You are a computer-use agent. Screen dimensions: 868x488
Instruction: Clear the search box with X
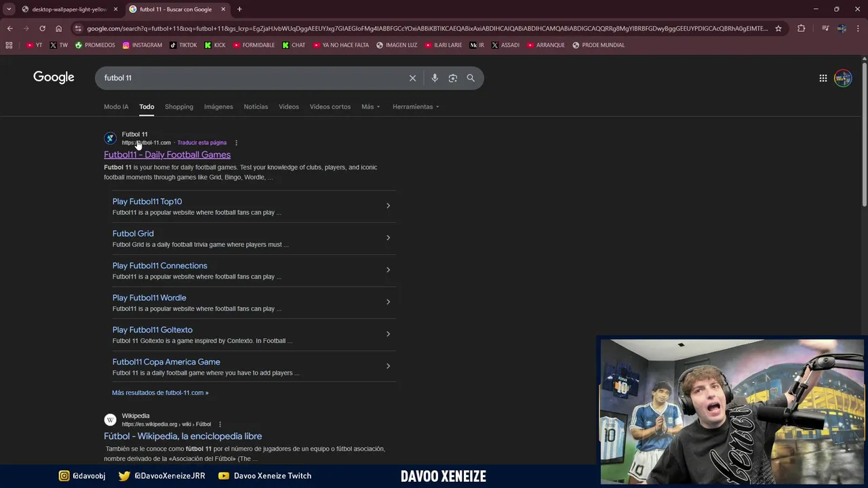tap(412, 78)
